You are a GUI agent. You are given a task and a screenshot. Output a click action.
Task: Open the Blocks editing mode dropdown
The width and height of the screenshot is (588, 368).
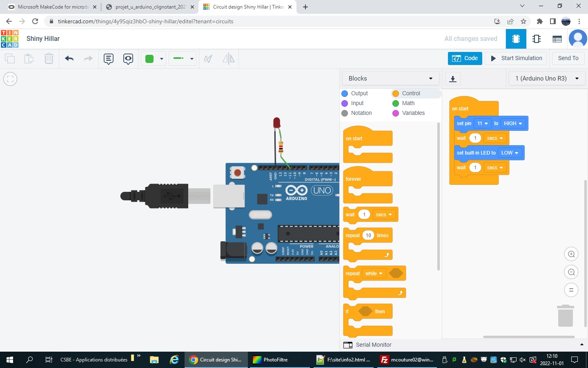pyautogui.click(x=390, y=79)
